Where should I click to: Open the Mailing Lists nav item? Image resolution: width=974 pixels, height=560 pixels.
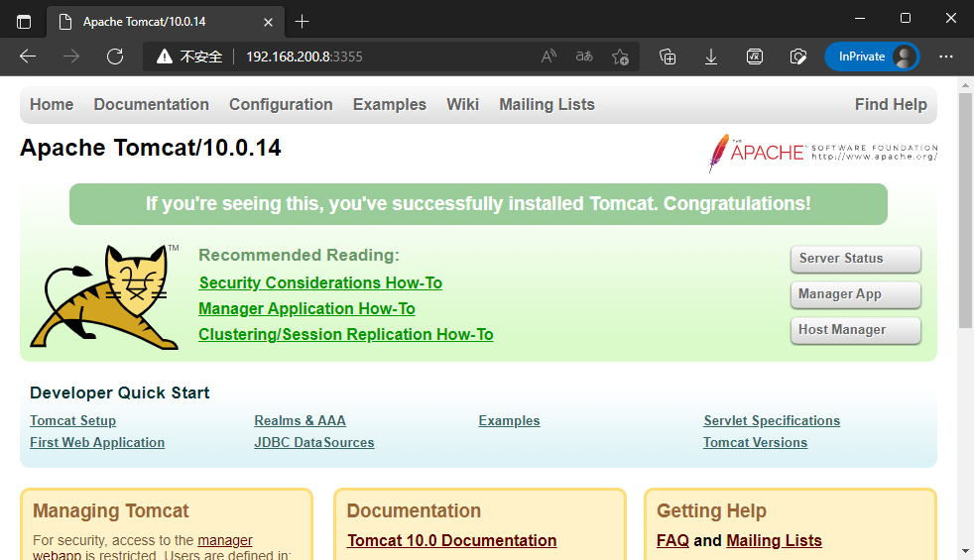[547, 104]
